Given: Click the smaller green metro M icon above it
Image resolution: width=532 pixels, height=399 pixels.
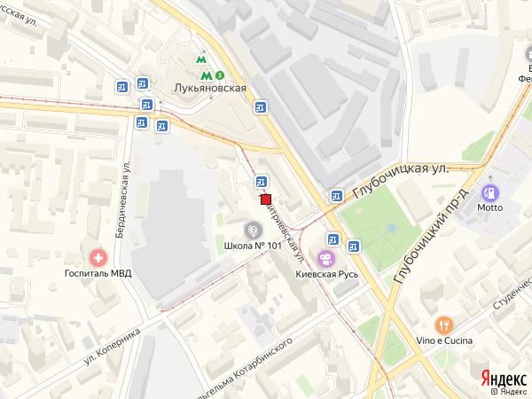Looking at the screenshot, I should click(201, 59).
